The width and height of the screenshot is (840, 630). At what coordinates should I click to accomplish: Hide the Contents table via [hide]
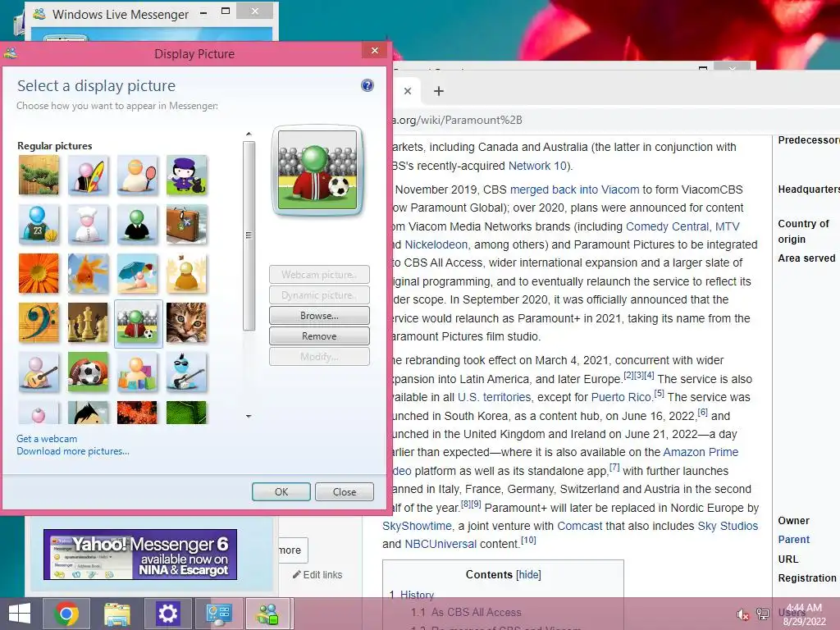point(528,575)
